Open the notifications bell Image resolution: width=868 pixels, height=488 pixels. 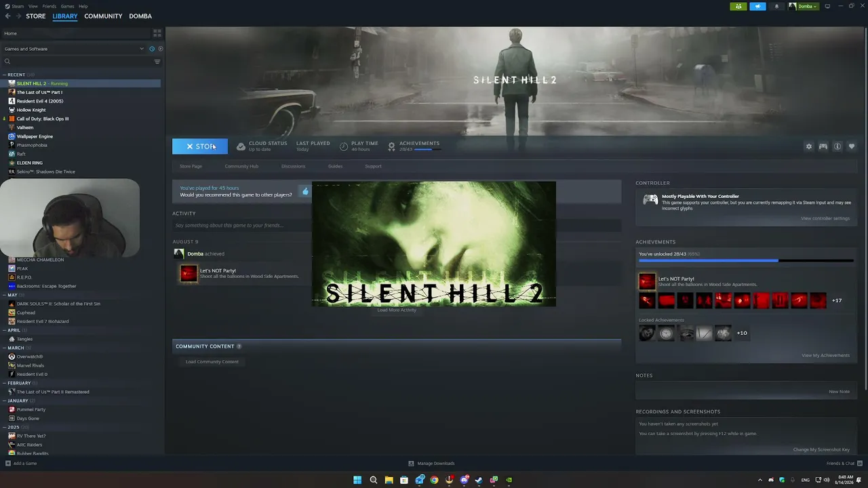tap(776, 6)
